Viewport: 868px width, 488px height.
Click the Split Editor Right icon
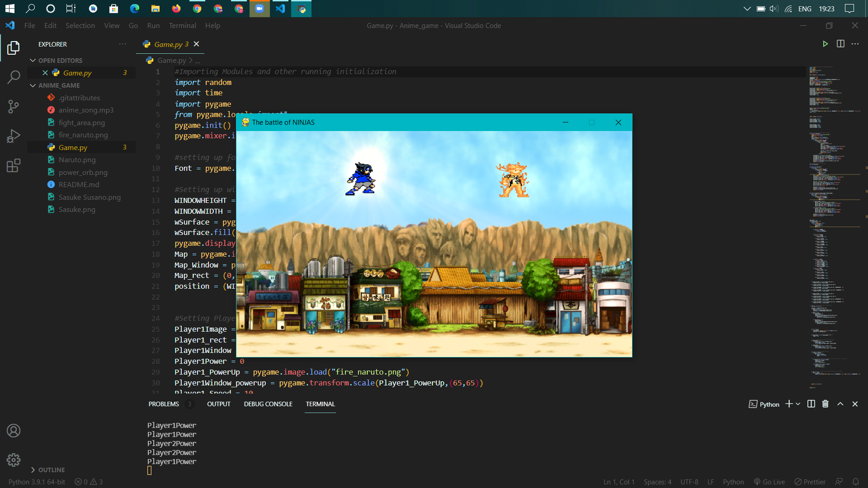(x=840, y=44)
